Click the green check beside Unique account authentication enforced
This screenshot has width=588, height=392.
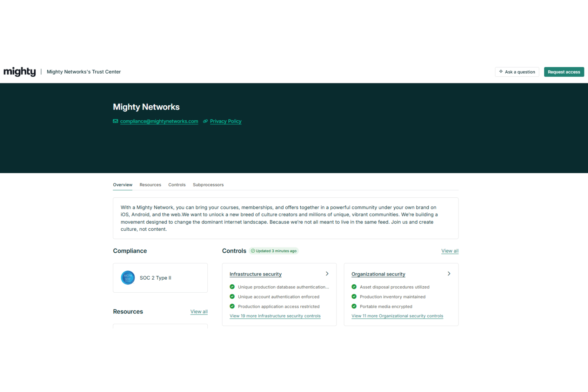pos(232,296)
